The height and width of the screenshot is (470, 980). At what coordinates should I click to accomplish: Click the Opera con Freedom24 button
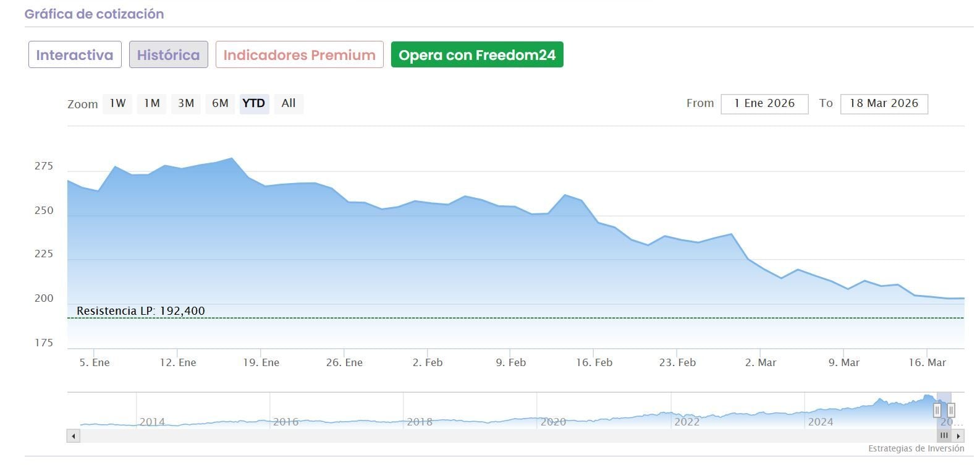[477, 55]
